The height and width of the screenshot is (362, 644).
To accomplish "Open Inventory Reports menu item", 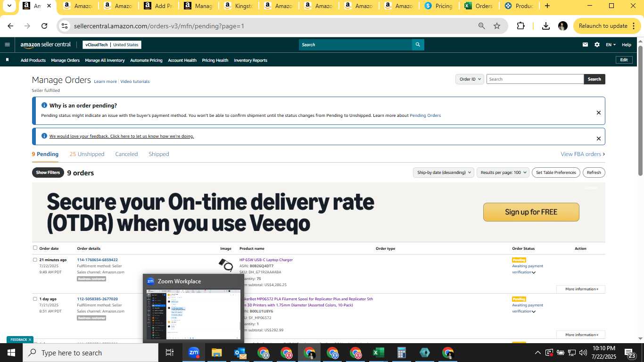I will pyautogui.click(x=250, y=60).
